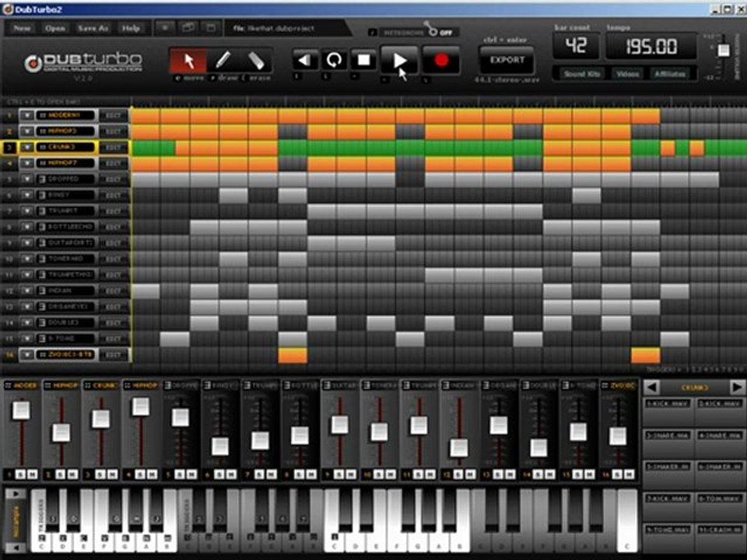The height and width of the screenshot is (560, 747).
Task: Click EDIT on the MODERN1 track
Action: click(113, 115)
